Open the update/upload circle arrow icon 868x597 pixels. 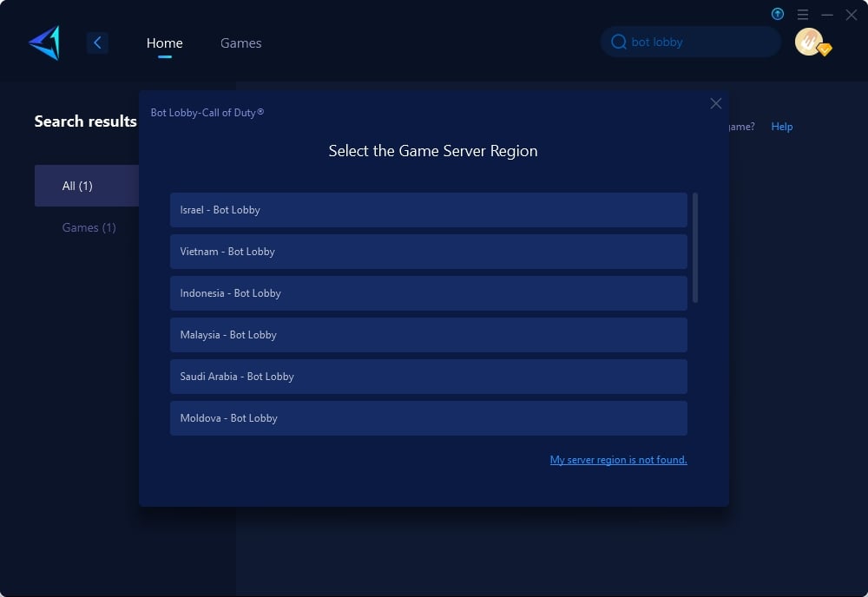tap(777, 14)
